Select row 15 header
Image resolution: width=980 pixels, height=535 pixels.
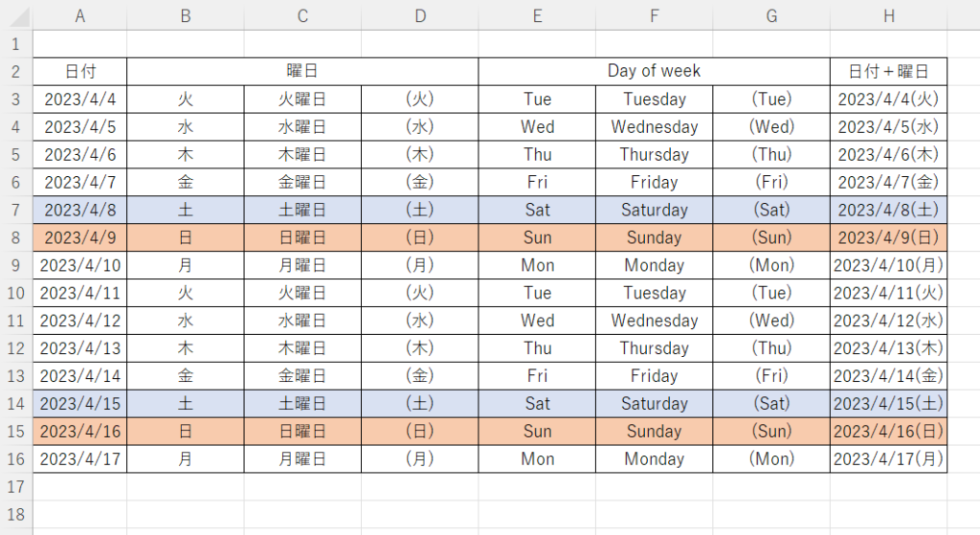[15, 432]
